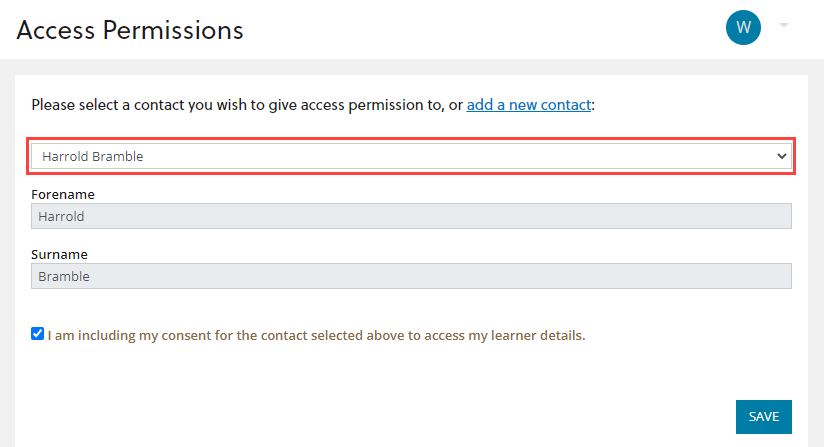This screenshot has width=824, height=447.
Task: Focus the Surname input field
Action: pyautogui.click(x=411, y=276)
